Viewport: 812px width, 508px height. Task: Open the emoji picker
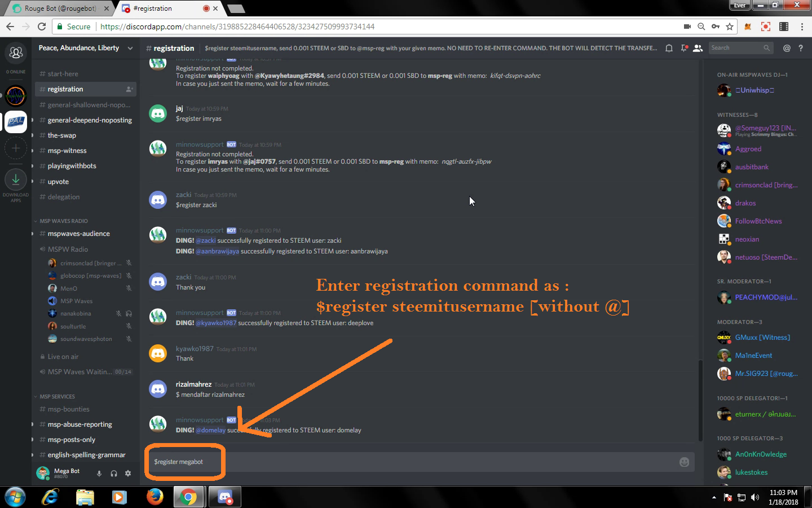click(684, 462)
